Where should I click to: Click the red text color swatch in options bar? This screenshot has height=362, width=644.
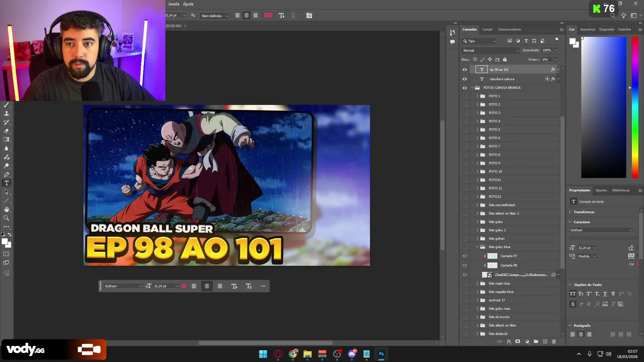click(x=268, y=16)
